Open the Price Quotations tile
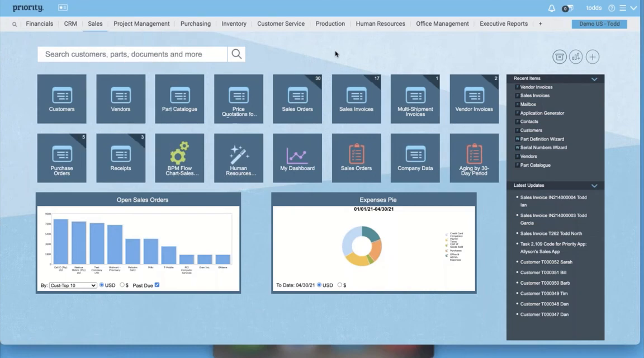Viewport: 644px width, 358px height. tap(239, 98)
